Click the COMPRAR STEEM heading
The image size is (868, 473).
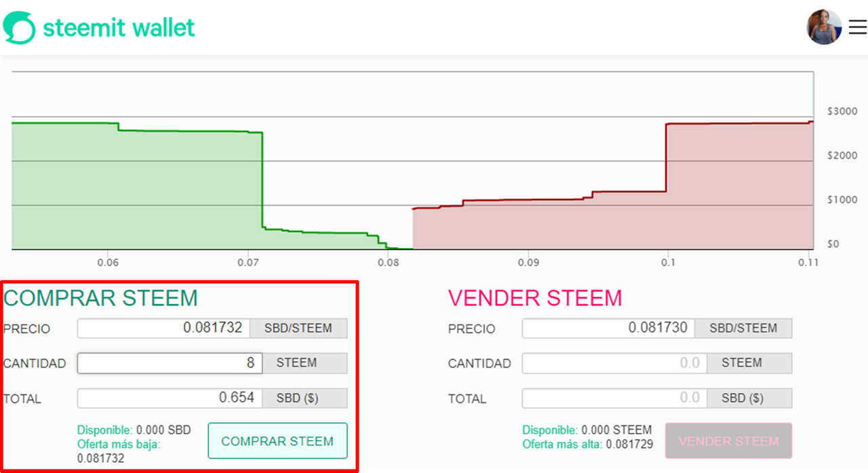100,298
